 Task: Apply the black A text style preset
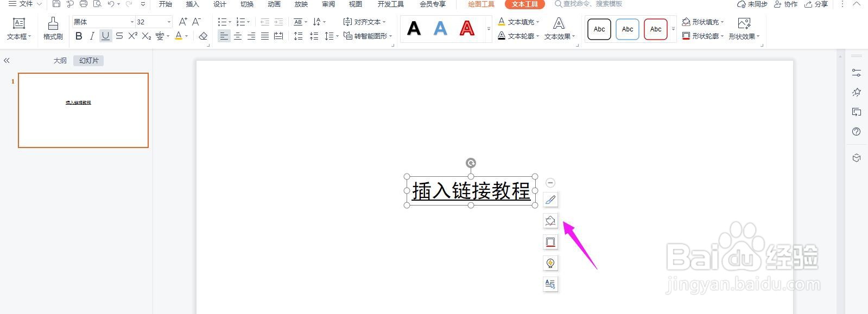[x=414, y=28]
